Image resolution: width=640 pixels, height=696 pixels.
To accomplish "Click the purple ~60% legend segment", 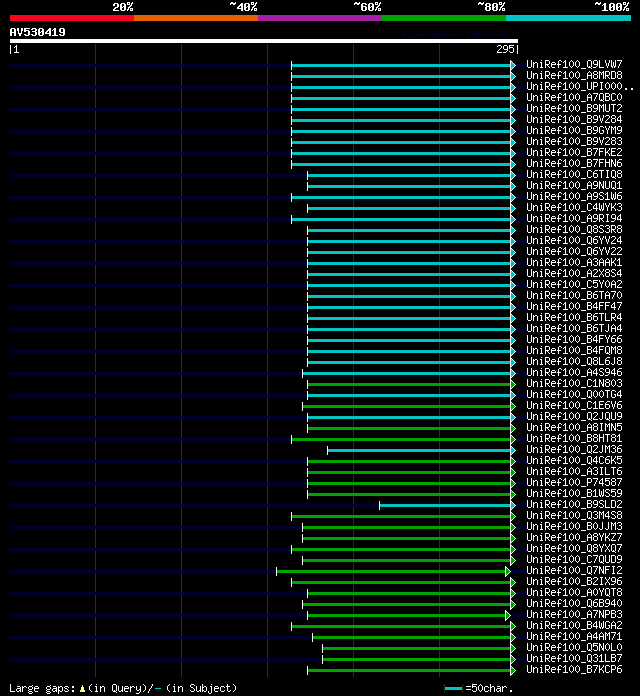I will (x=320, y=18).
